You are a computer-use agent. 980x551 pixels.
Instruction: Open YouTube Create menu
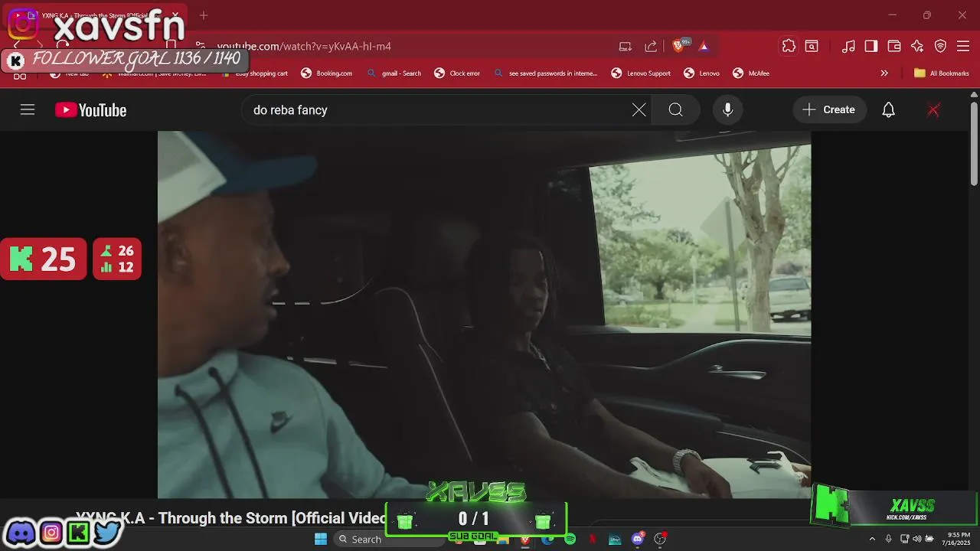pyautogui.click(x=829, y=110)
